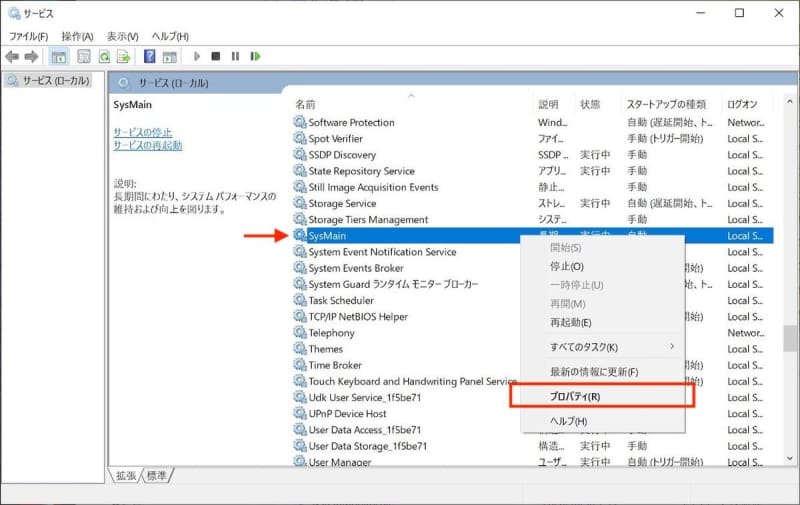Select the gear icon beside Storage Service
800x505 pixels.
(300, 203)
